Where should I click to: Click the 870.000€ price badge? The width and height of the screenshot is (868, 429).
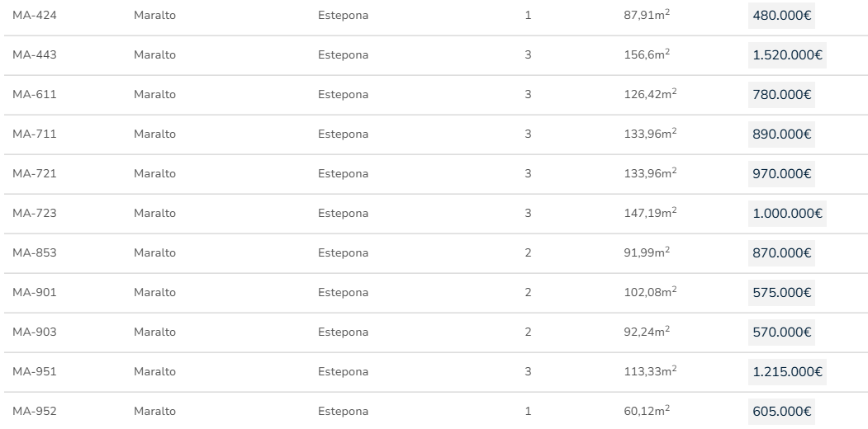781,253
